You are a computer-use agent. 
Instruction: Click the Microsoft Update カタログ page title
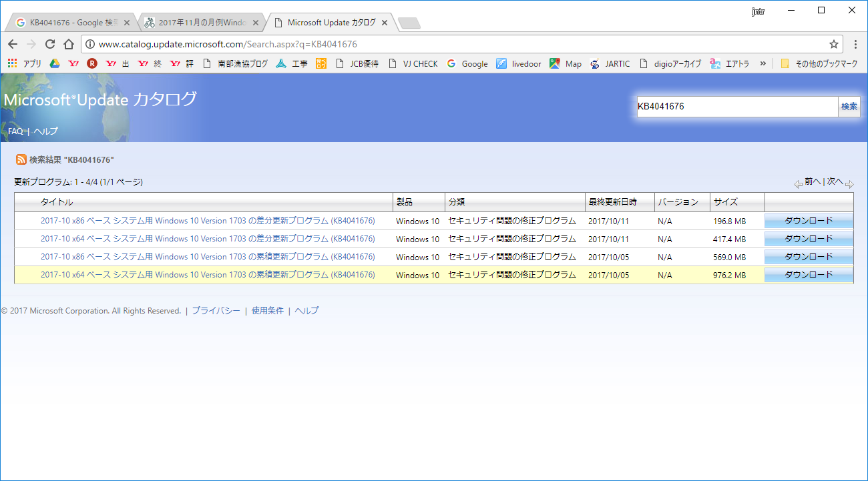100,99
